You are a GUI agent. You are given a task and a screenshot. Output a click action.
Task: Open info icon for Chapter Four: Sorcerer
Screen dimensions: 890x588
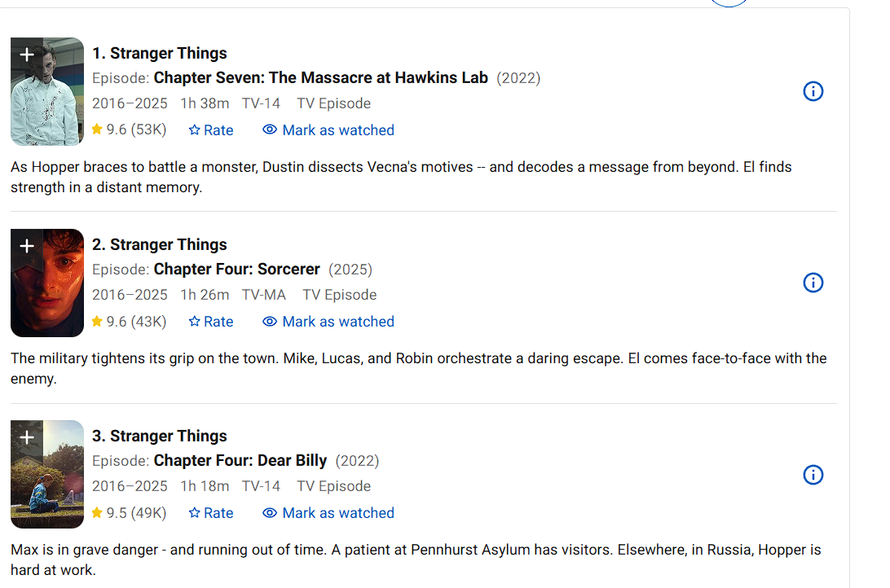(x=813, y=283)
